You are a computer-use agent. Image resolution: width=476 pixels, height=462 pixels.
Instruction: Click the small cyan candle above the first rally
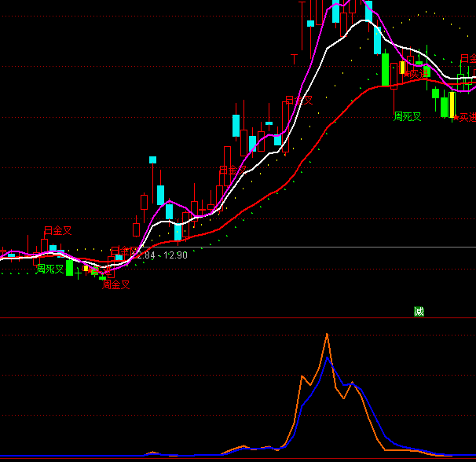coord(152,159)
